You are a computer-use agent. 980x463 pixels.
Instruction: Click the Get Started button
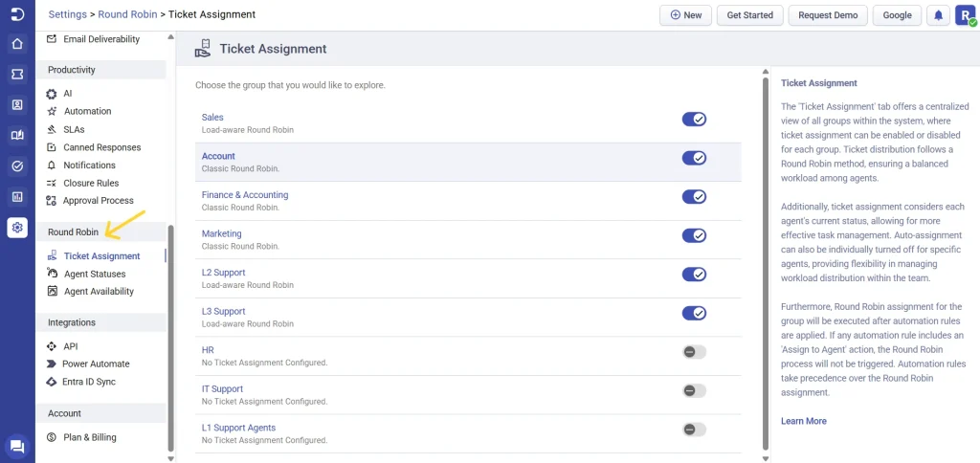tap(750, 15)
